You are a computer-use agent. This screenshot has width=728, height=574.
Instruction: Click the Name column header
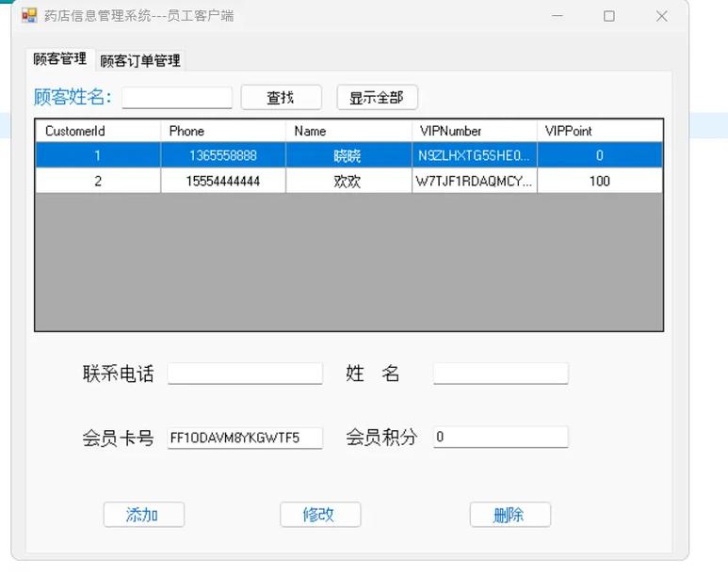pyautogui.click(x=348, y=131)
